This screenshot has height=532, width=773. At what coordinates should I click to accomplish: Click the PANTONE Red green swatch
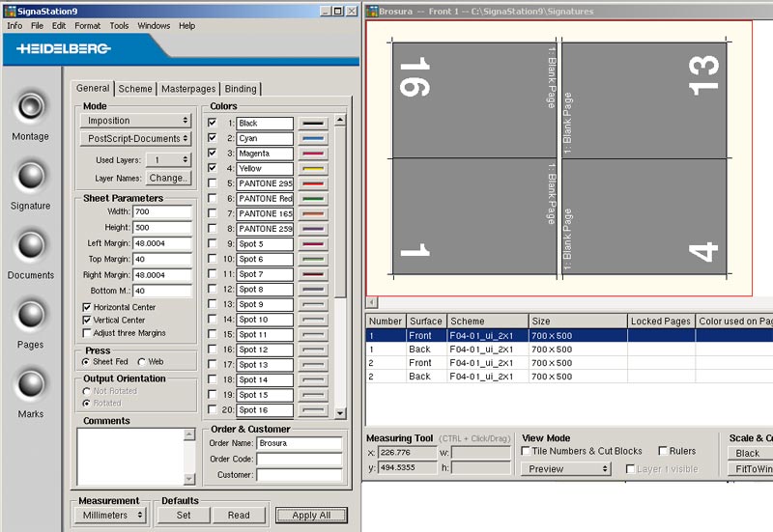(x=313, y=199)
